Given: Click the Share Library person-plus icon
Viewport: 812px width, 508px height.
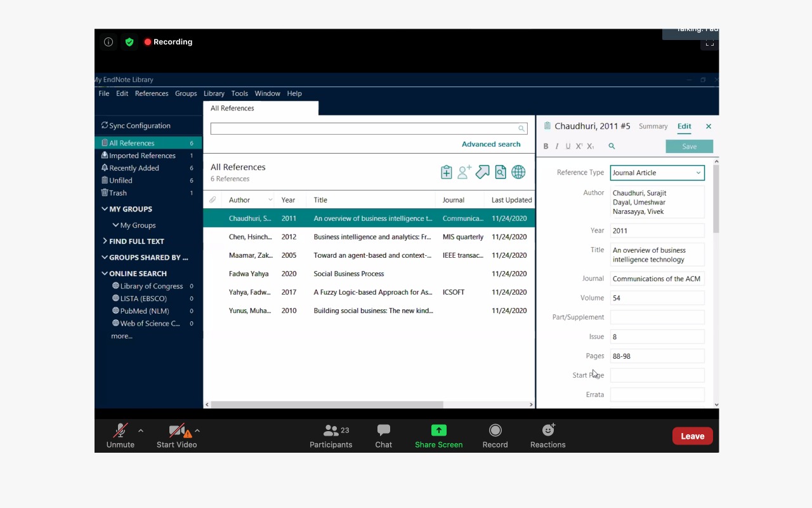Looking at the screenshot, I should 464,172.
